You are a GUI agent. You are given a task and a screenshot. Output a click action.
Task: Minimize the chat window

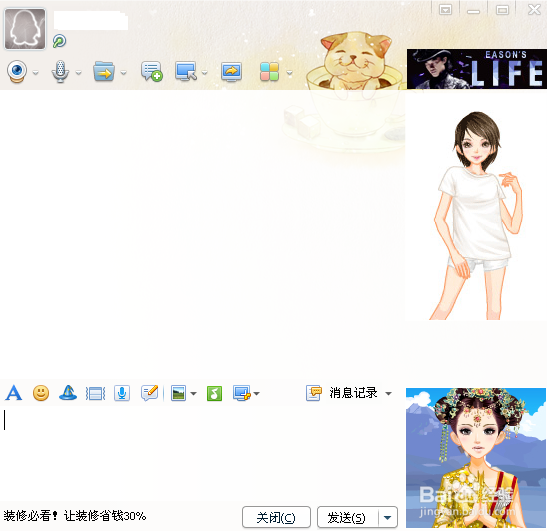tap(473, 11)
